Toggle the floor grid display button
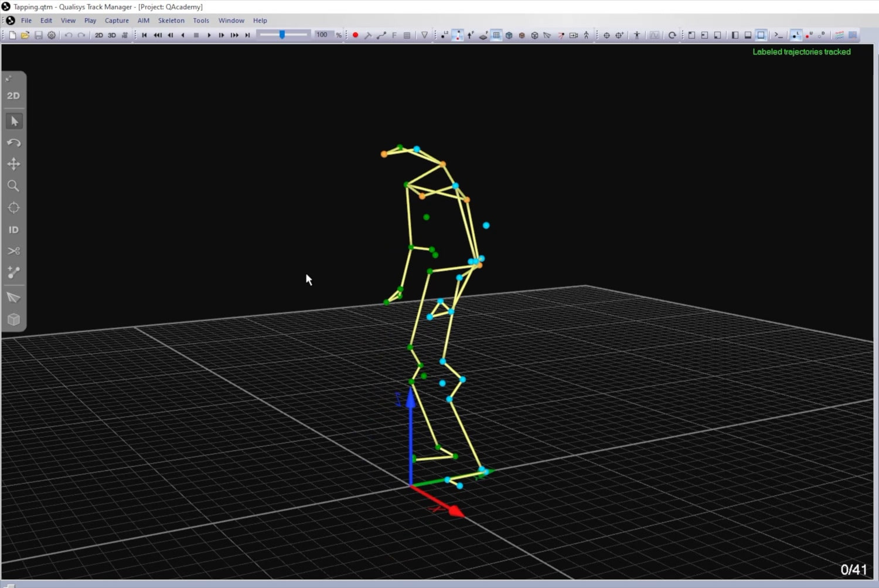 point(496,35)
